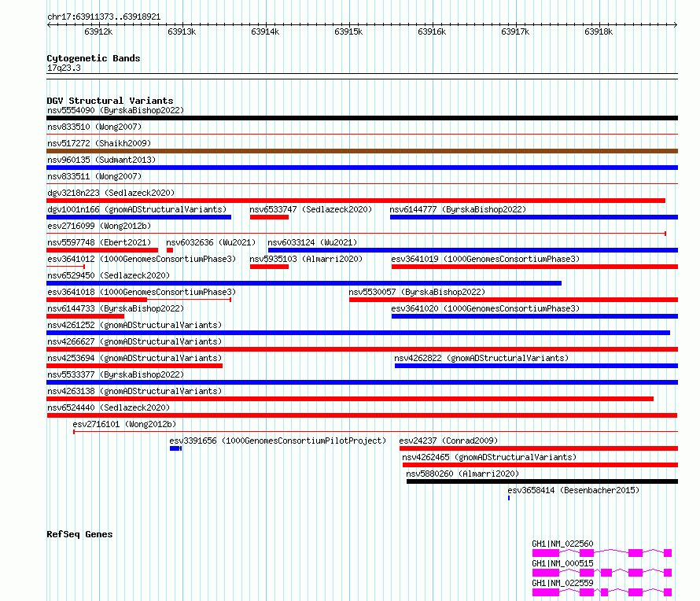The image size is (700, 601).
Task: Open dgv3218n223 (Sedlazeck2020) variant details
Action: tap(111, 193)
